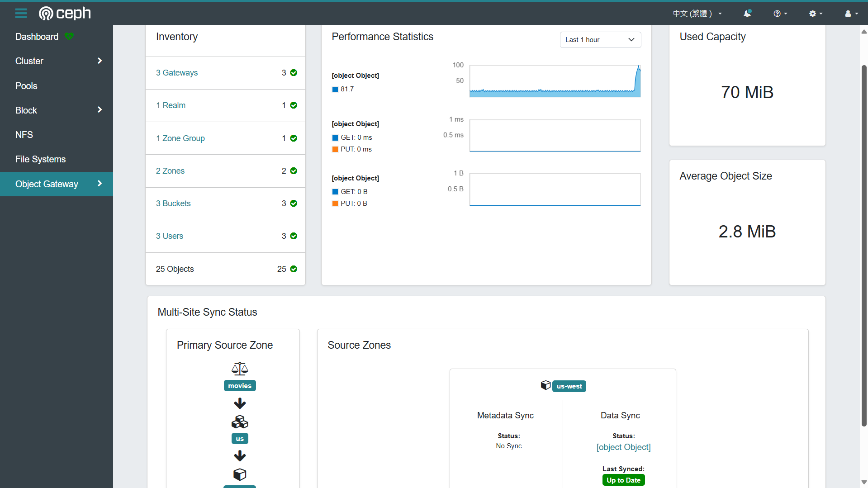Click the Dashboard health heart icon
The image size is (868, 488).
coord(69,36)
